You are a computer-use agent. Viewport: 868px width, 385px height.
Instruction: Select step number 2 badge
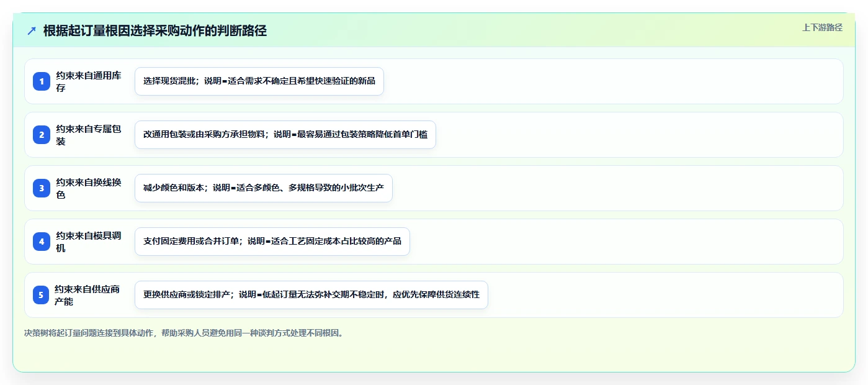[x=42, y=135]
